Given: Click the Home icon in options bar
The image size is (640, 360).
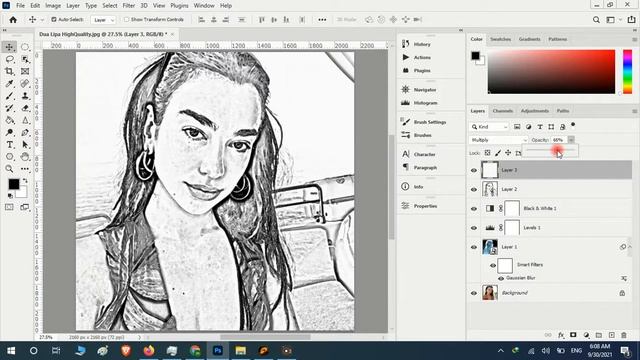Looking at the screenshot, I should tap(13, 20).
